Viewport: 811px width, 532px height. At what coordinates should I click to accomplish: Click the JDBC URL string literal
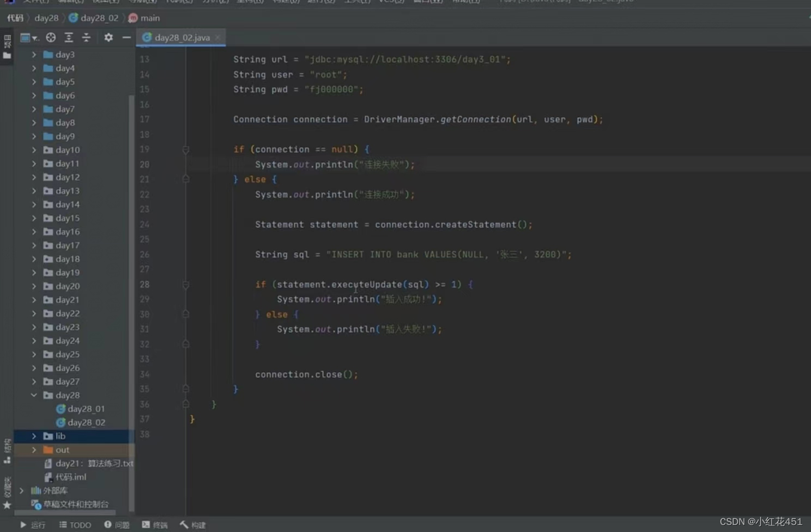tap(405, 59)
